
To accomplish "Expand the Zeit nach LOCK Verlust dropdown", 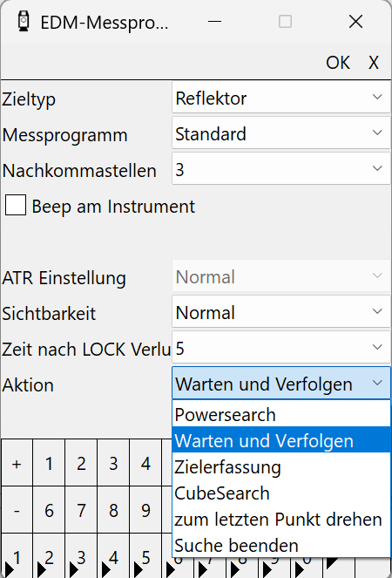I will pos(281,348).
